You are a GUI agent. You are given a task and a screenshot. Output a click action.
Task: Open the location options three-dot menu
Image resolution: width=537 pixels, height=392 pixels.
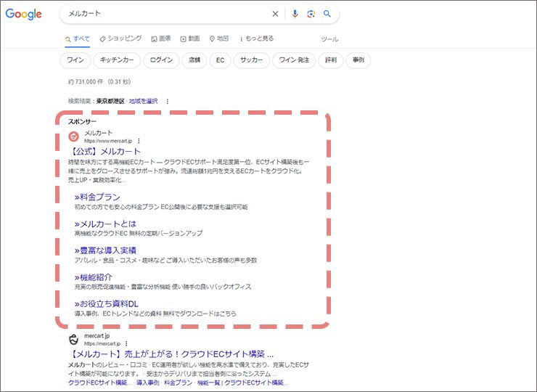(x=168, y=102)
